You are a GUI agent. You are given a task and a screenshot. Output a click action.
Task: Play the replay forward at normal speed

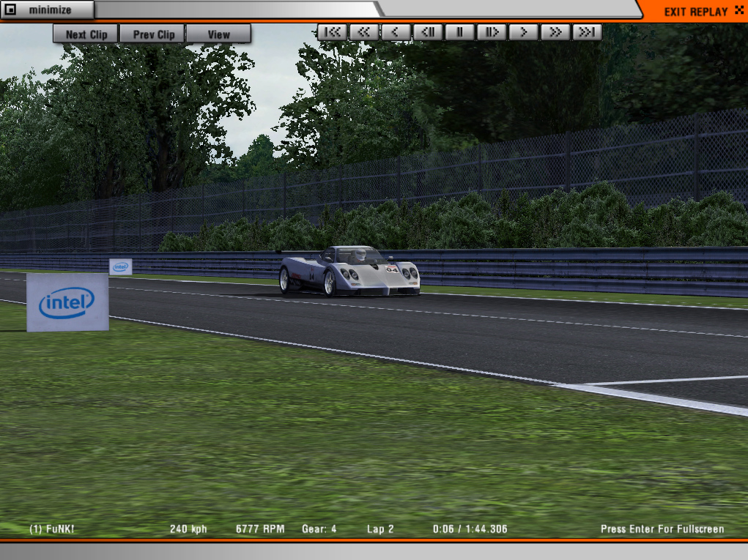click(x=523, y=32)
